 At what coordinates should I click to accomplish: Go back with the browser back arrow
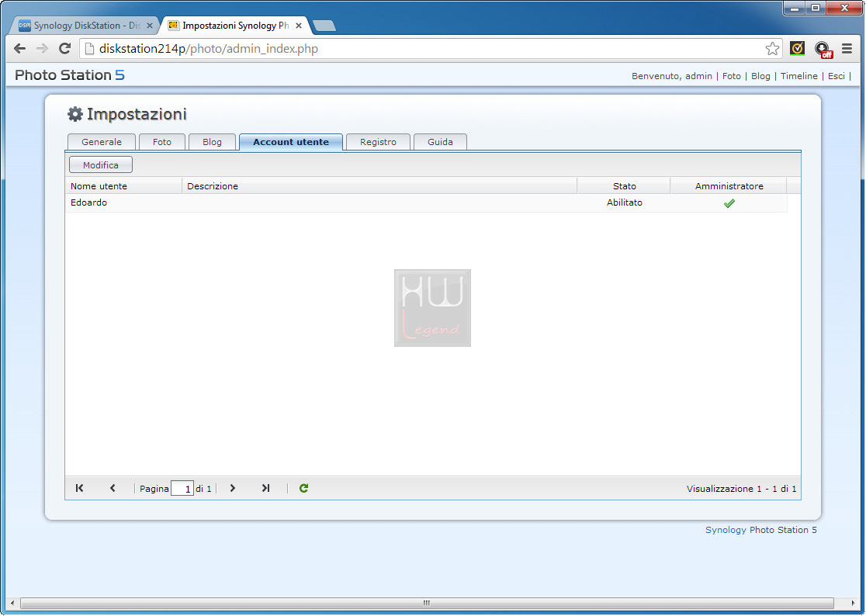[20, 49]
